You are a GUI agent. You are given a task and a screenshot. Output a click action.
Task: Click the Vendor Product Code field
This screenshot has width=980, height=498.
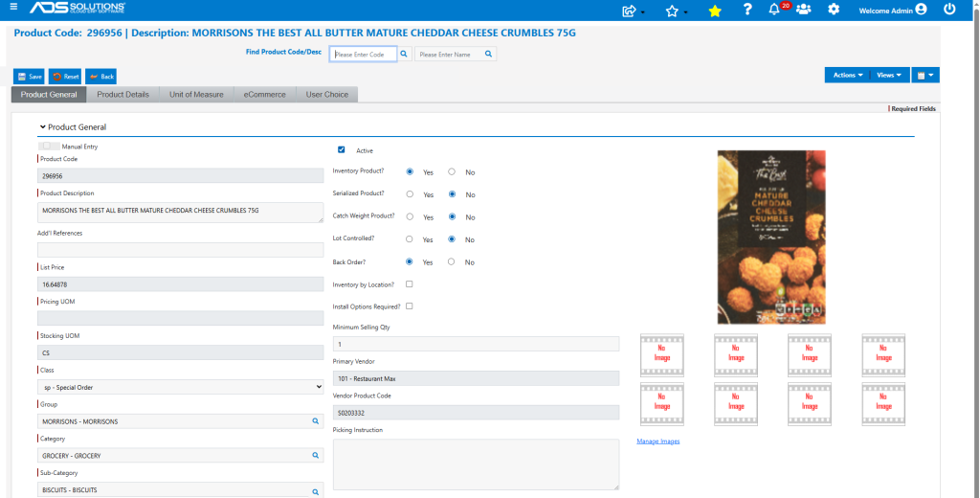click(x=477, y=413)
